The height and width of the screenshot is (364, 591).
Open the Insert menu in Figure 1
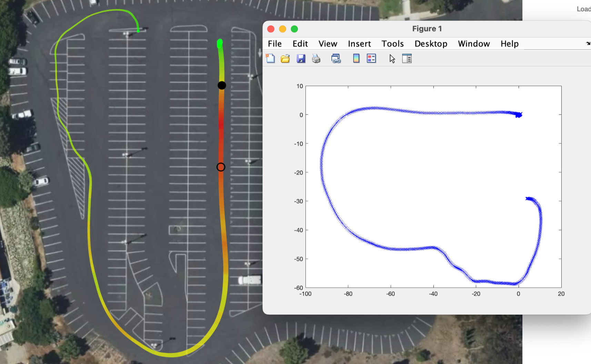(x=359, y=44)
